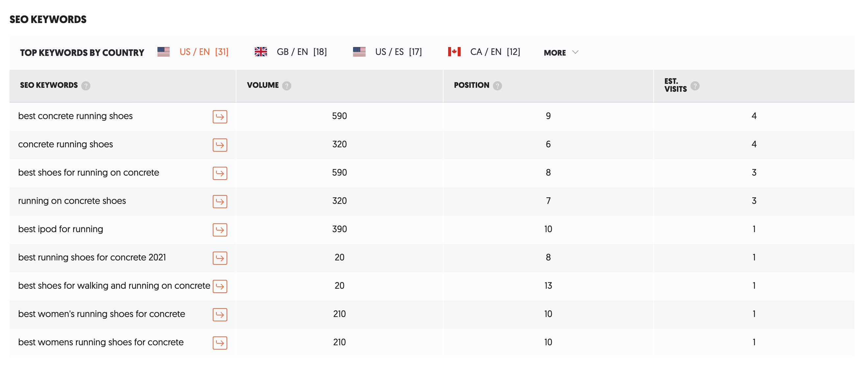Show help tooltip for Est. Visits column

[695, 85]
